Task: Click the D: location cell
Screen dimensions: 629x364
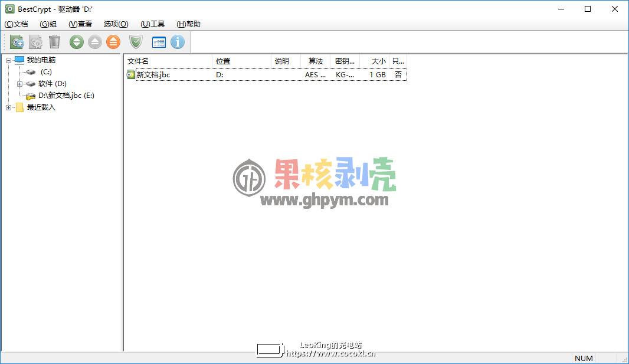Action: point(220,74)
